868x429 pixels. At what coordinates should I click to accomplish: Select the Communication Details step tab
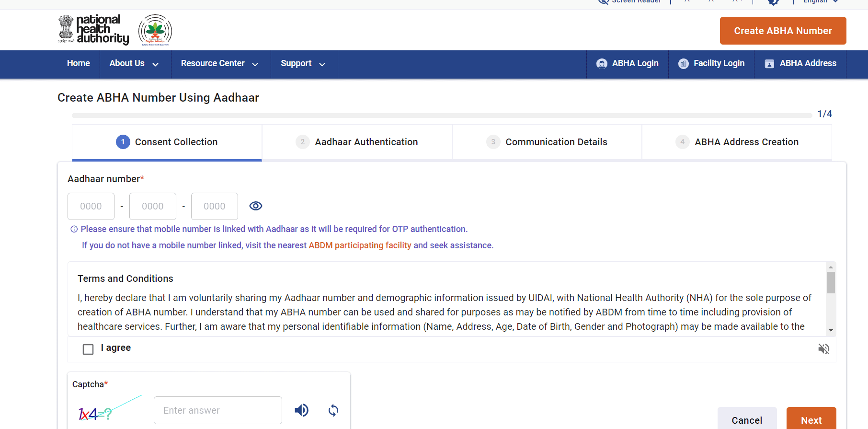coord(547,142)
